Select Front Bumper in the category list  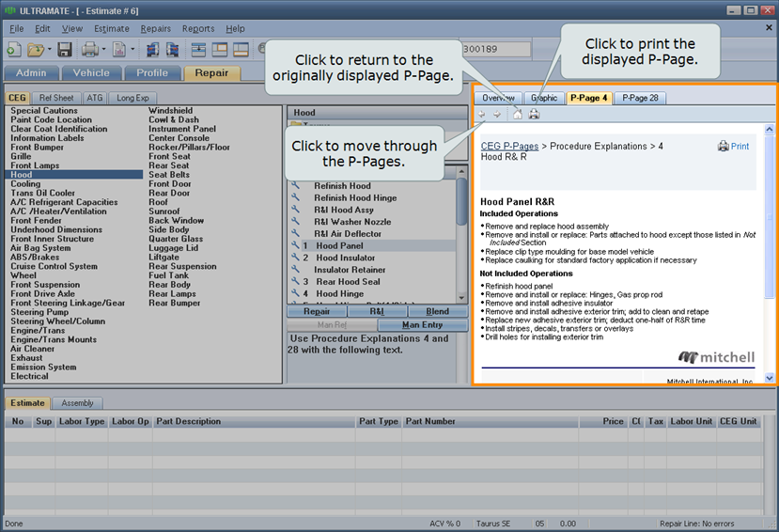coord(38,148)
